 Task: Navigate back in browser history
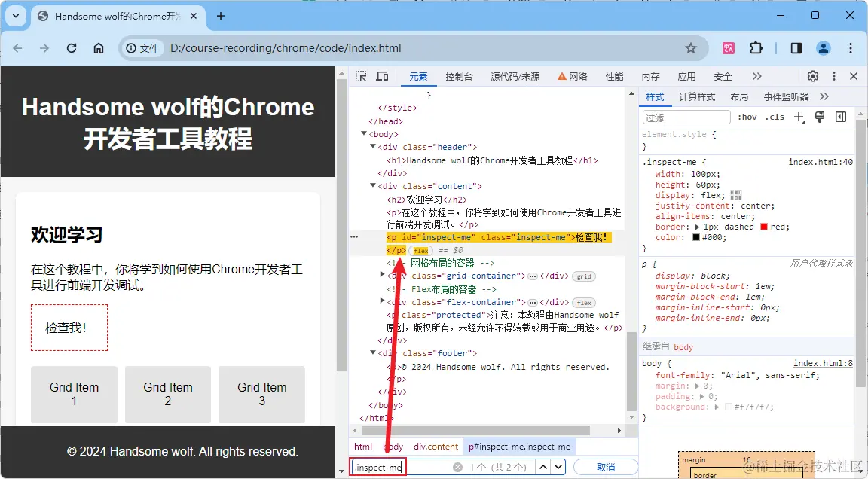pos(18,48)
